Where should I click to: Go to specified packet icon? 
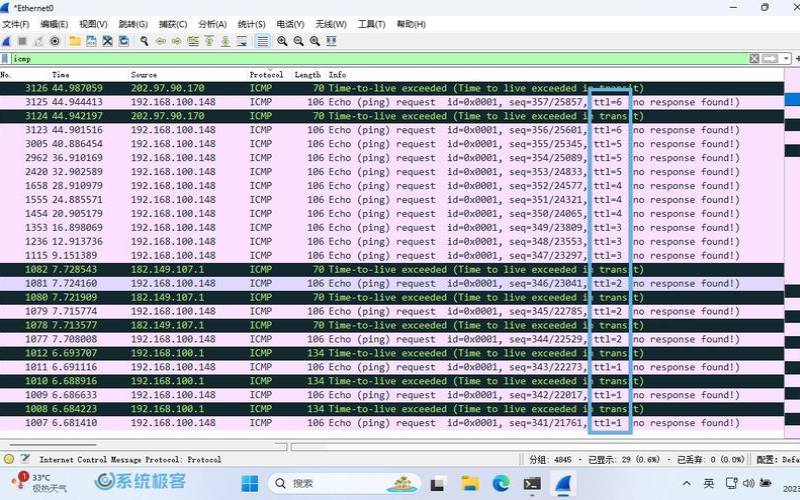[x=193, y=41]
